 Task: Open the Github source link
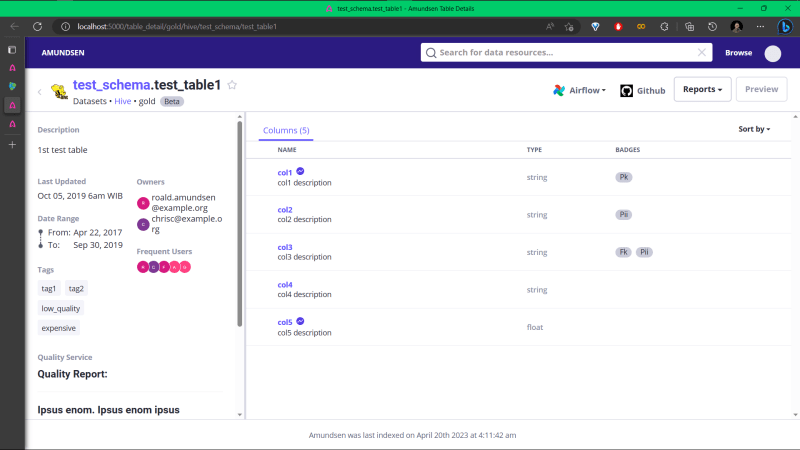[x=643, y=90]
